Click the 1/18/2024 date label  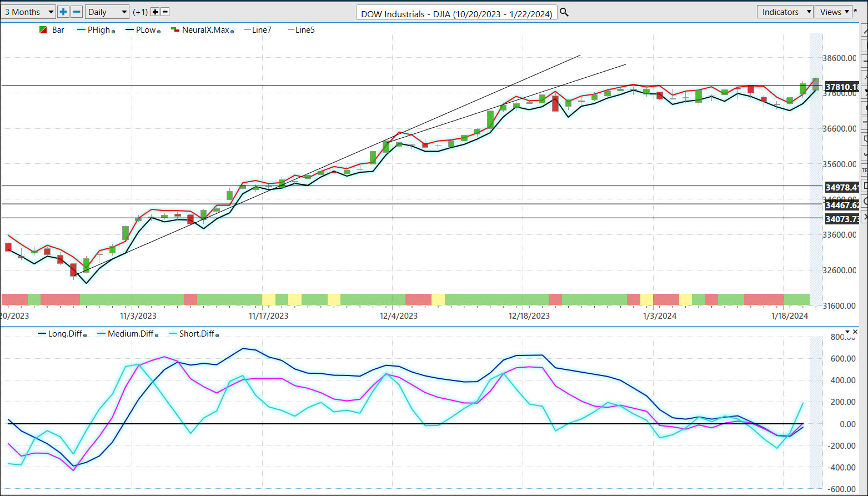[790, 316]
